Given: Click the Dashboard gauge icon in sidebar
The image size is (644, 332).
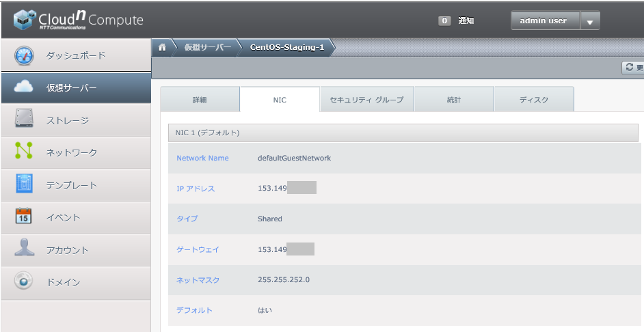Looking at the screenshot, I should click(x=24, y=55).
